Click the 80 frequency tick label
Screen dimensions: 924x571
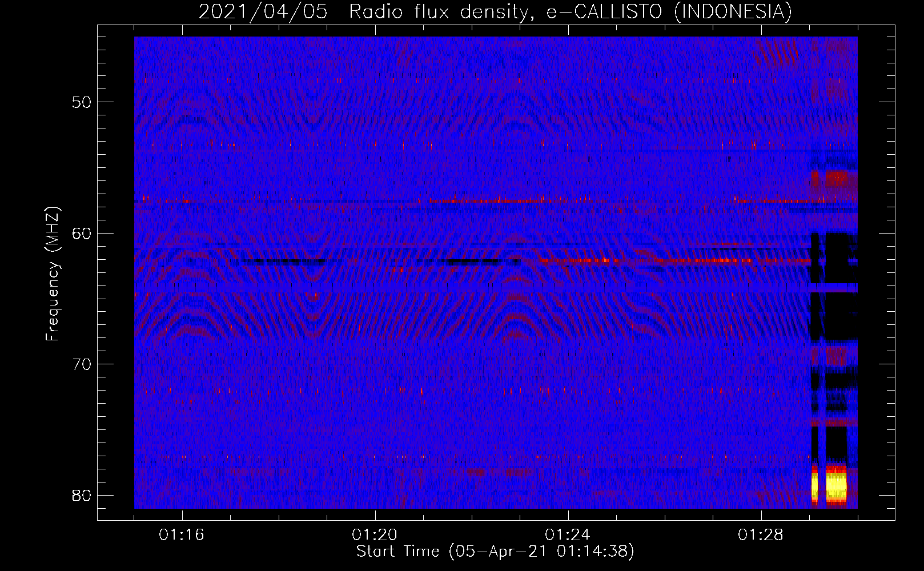[82, 495]
